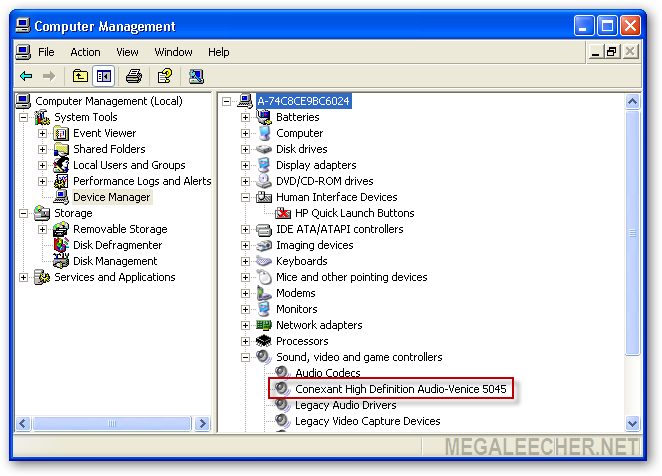Viewport: 662px width, 476px height.
Task: Select the Computer category label
Action: pyautogui.click(x=299, y=133)
